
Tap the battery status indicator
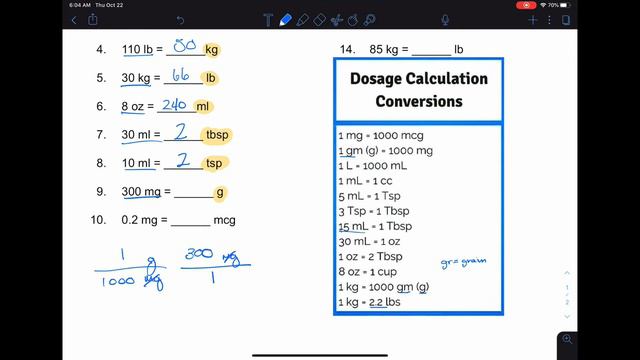pos(564,5)
